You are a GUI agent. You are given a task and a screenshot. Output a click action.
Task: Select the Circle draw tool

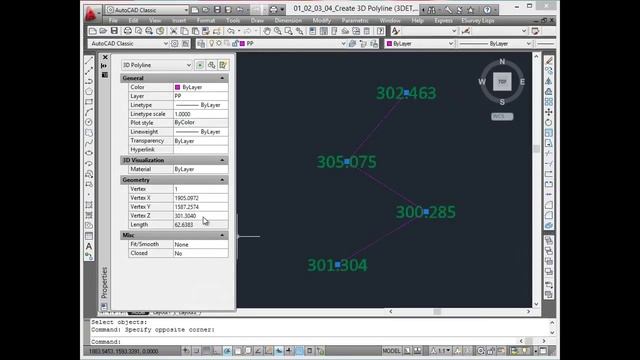[89, 122]
